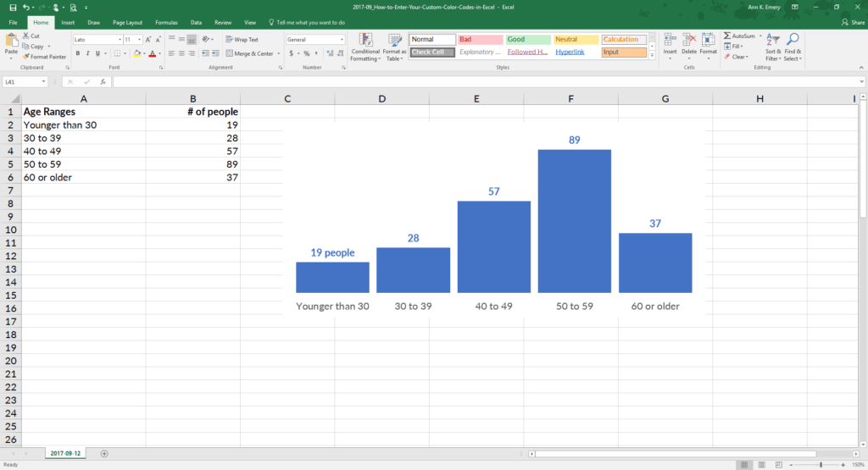
Task: Click the Name Box showing L41
Action: [25, 82]
